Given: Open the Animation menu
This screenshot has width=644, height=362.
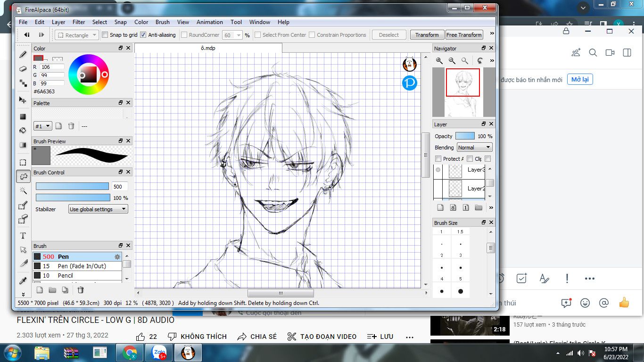Looking at the screenshot, I should click(x=209, y=22).
